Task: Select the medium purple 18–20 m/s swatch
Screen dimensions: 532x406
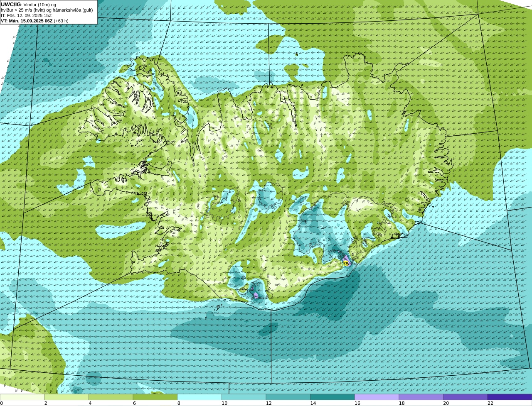Action: point(421,397)
